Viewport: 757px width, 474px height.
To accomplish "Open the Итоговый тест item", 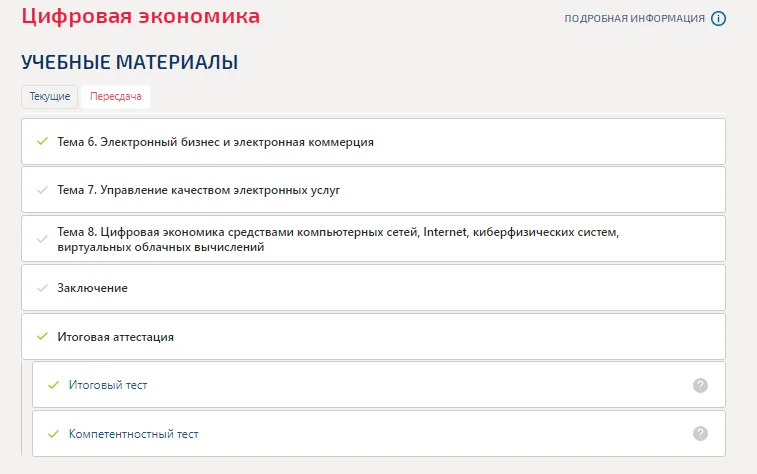I will (x=379, y=385).
